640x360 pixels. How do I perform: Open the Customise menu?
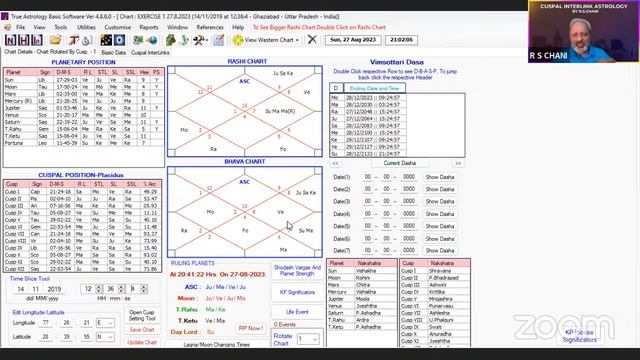[118, 27]
